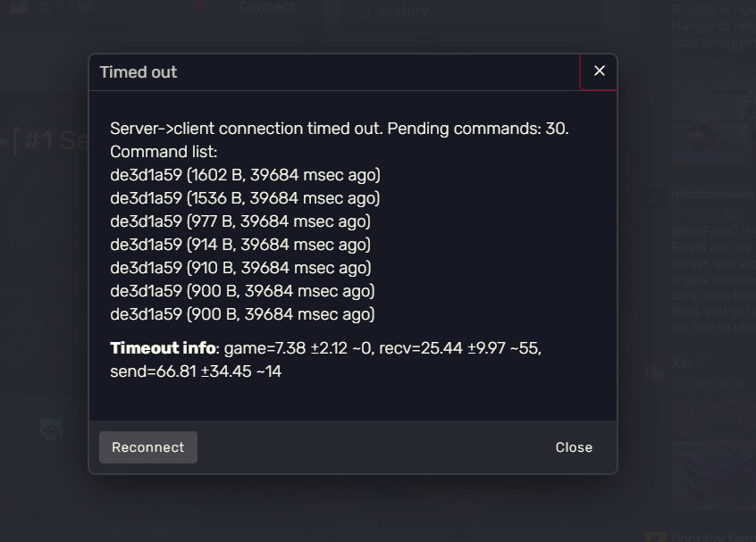This screenshot has width=756, height=542.
Task: Open the History tab in the background
Action: point(403,12)
